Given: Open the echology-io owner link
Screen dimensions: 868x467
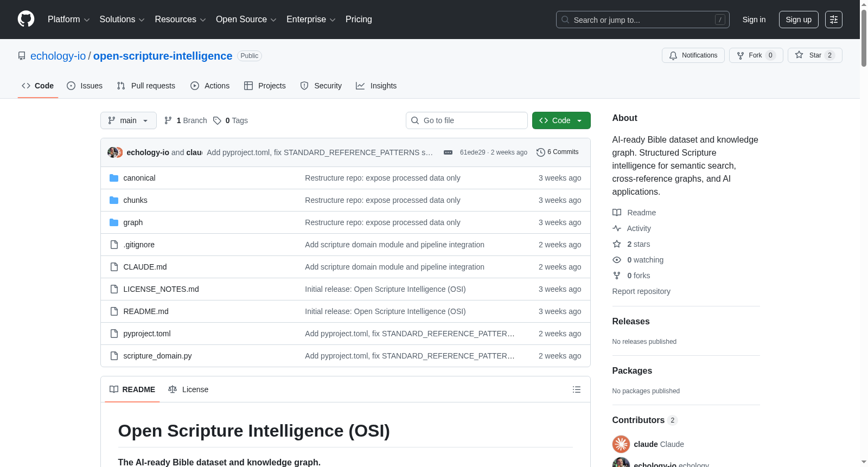Looking at the screenshot, I should click(x=58, y=56).
